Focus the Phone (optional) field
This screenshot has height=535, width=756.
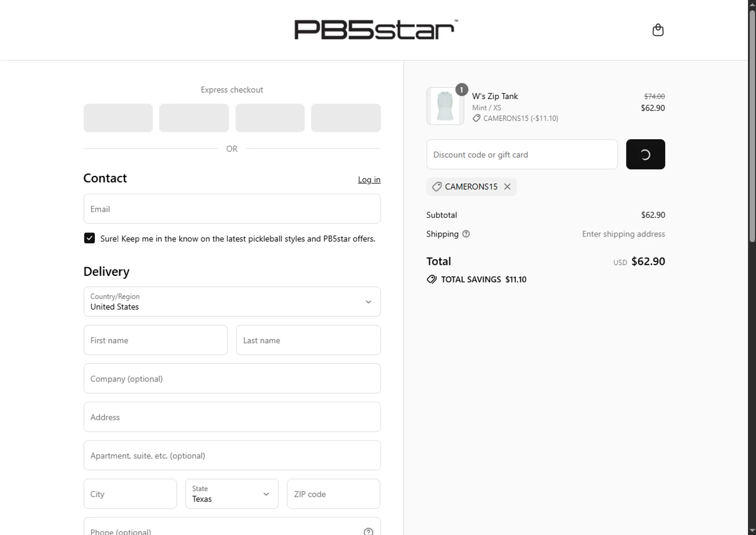pos(232,526)
